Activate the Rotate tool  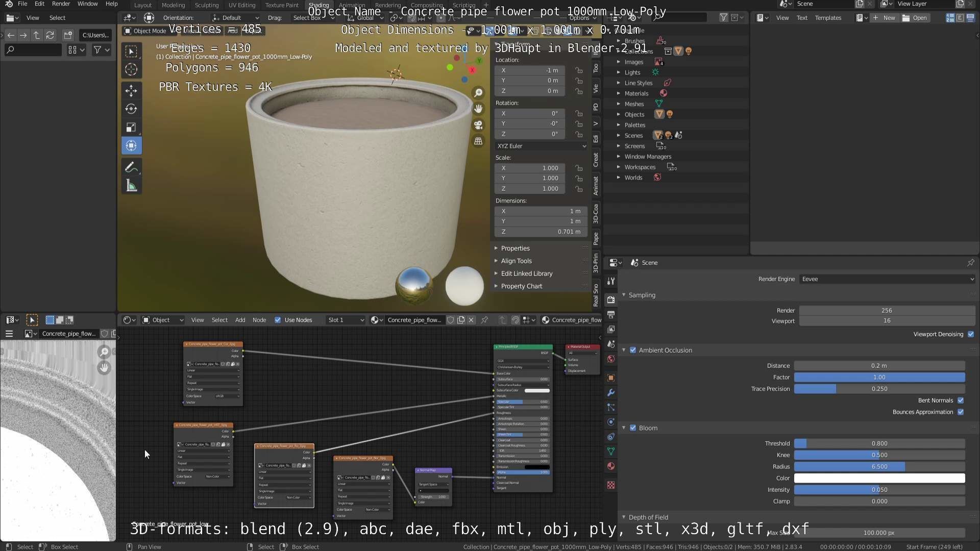click(131, 109)
